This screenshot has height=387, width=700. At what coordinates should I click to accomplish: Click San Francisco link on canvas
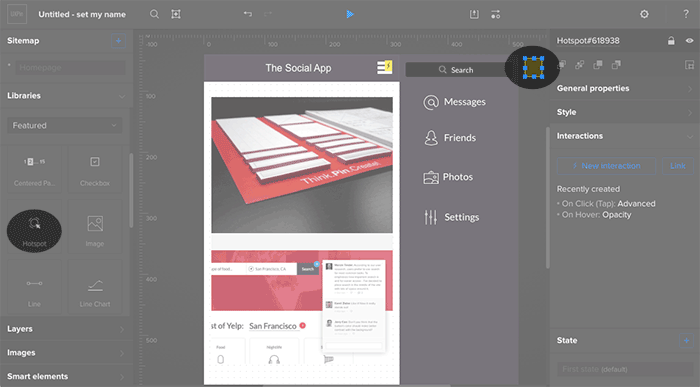(x=273, y=326)
